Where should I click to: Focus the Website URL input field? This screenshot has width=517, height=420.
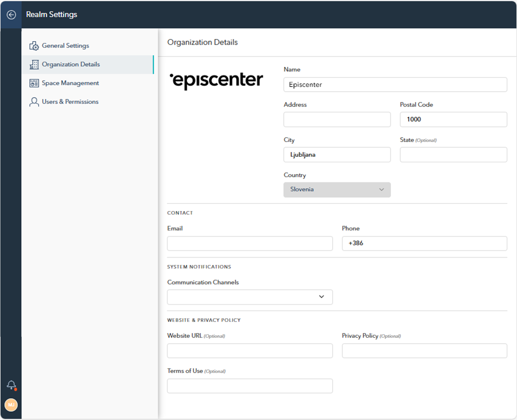(x=250, y=351)
